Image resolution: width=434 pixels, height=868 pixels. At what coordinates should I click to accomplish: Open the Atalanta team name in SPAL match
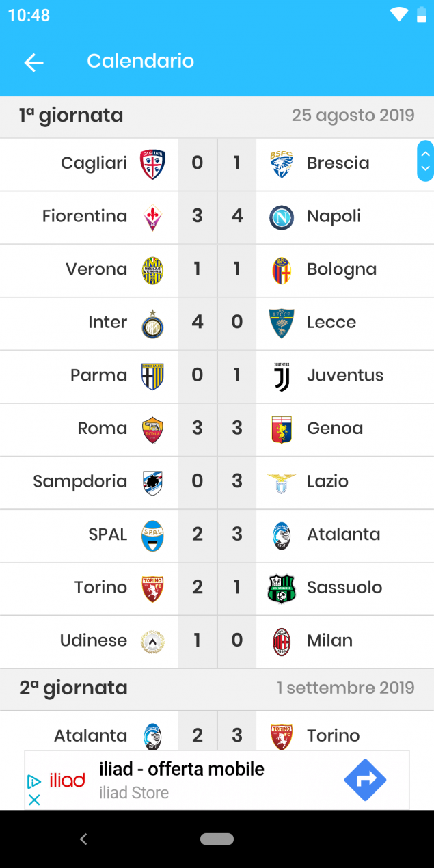point(343,534)
